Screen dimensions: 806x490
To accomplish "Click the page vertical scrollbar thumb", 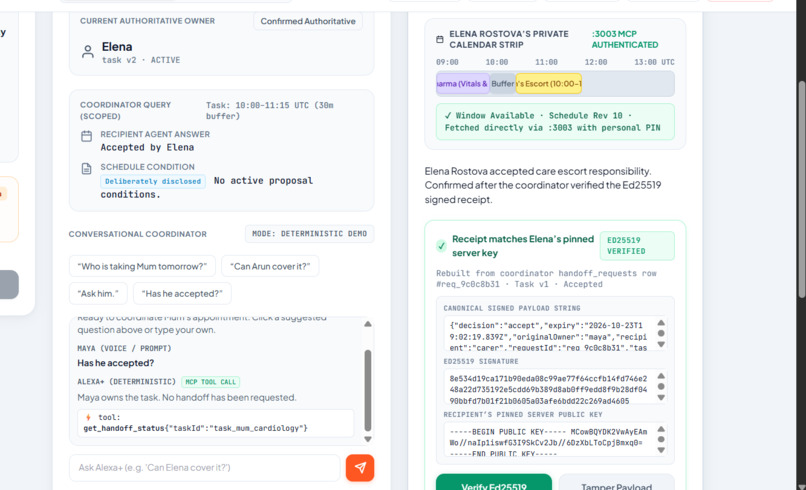I will 802,189.
